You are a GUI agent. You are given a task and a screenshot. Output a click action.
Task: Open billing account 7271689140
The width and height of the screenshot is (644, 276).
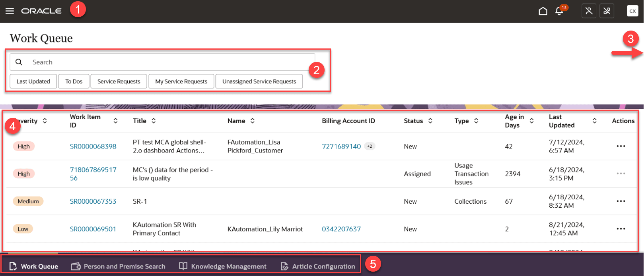tap(341, 146)
